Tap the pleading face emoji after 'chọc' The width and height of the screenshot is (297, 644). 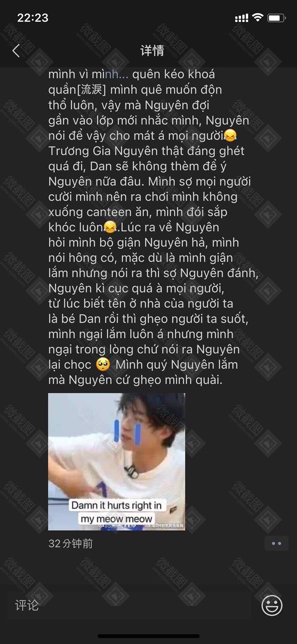coord(102,364)
